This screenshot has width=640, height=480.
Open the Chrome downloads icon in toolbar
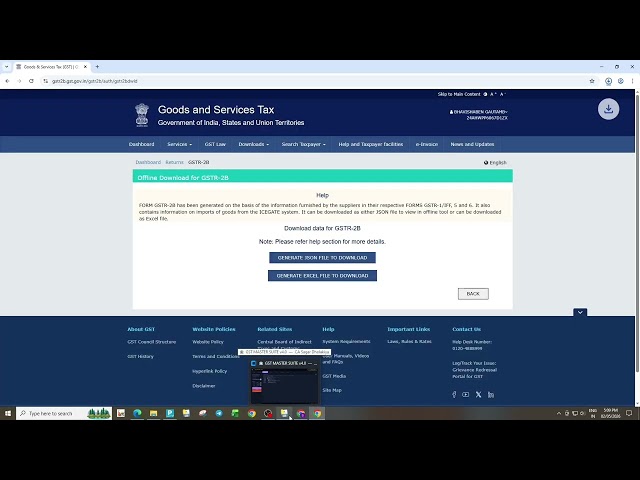(x=608, y=81)
